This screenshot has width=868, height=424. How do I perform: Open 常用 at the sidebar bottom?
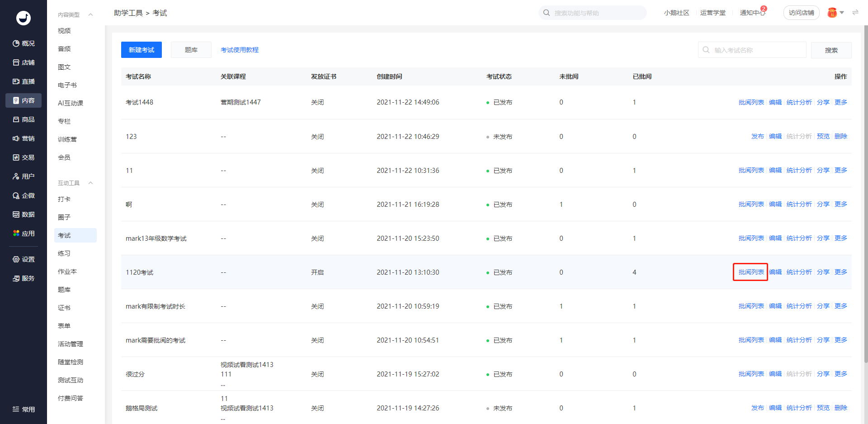[x=24, y=410]
